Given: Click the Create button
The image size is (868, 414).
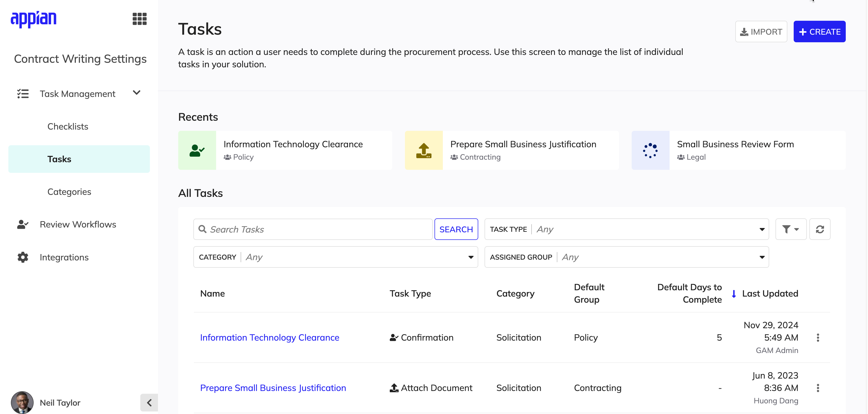Looking at the screenshot, I should coord(819,32).
